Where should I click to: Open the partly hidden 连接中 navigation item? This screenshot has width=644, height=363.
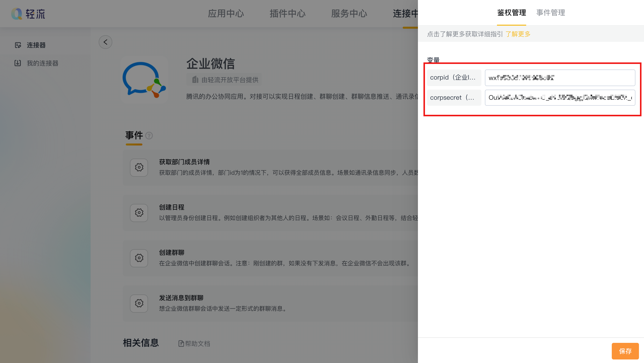405,14
